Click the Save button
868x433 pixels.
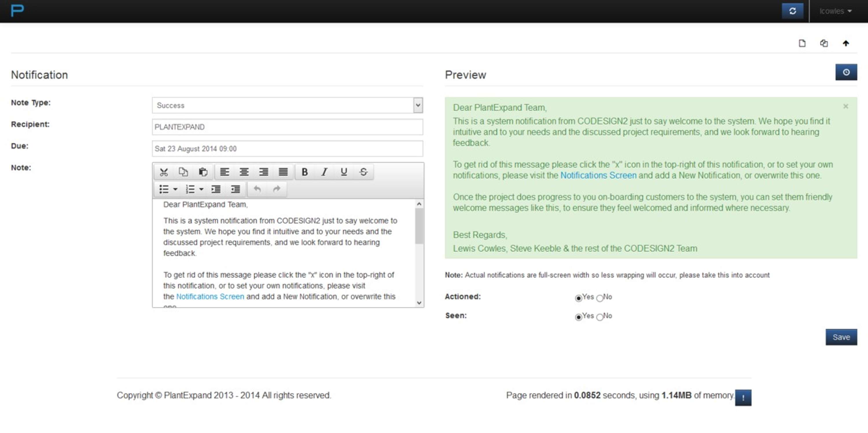[841, 337]
